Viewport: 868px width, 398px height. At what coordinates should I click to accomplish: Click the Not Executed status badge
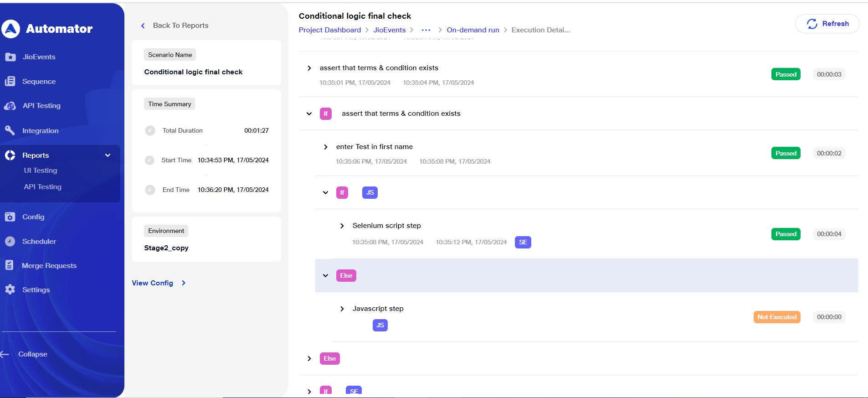point(777,317)
